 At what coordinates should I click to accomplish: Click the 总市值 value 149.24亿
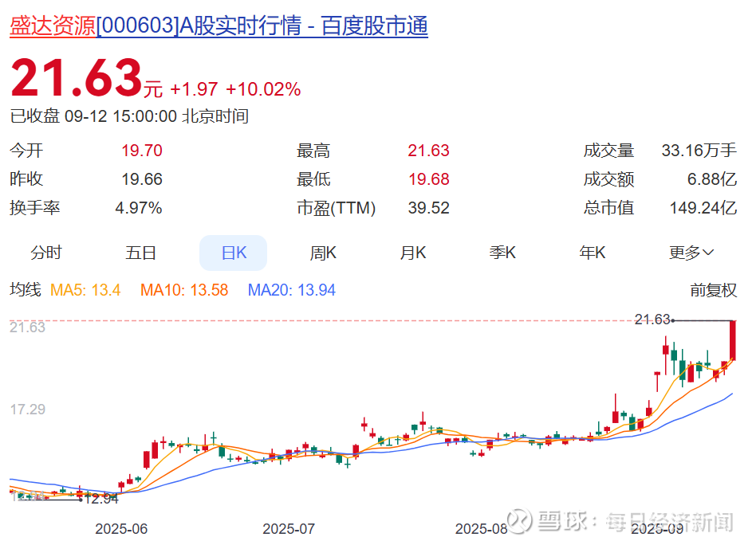point(703,208)
